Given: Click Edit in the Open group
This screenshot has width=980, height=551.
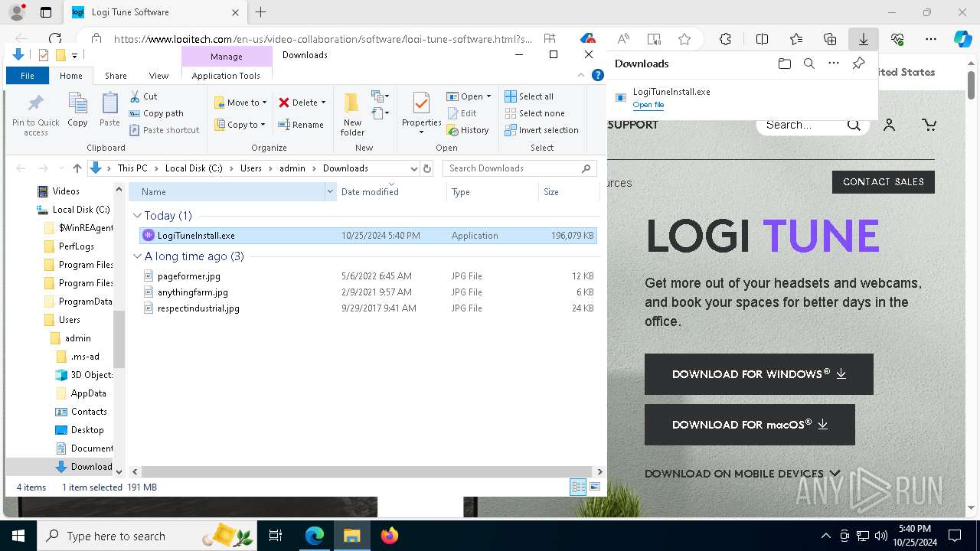Looking at the screenshot, I should 462,113.
